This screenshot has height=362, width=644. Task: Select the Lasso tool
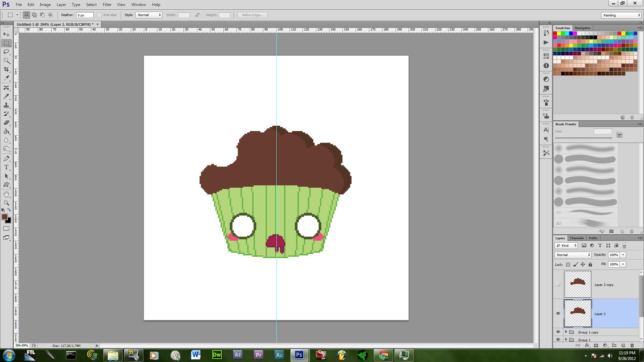click(6, 52)
